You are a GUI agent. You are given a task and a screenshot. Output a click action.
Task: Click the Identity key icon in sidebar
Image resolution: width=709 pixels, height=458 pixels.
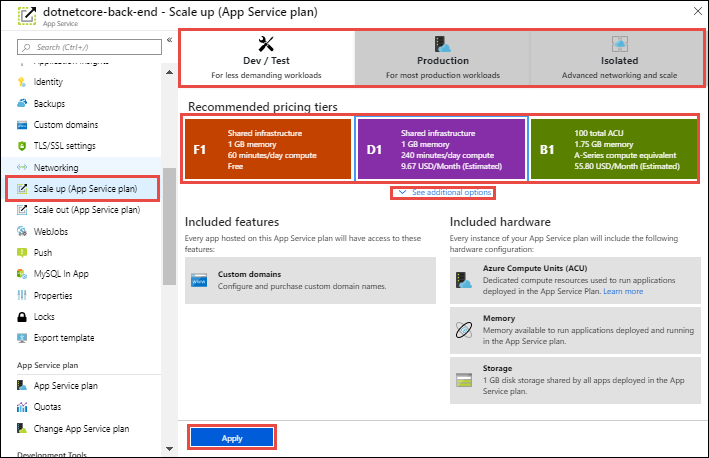pos(22,81)
